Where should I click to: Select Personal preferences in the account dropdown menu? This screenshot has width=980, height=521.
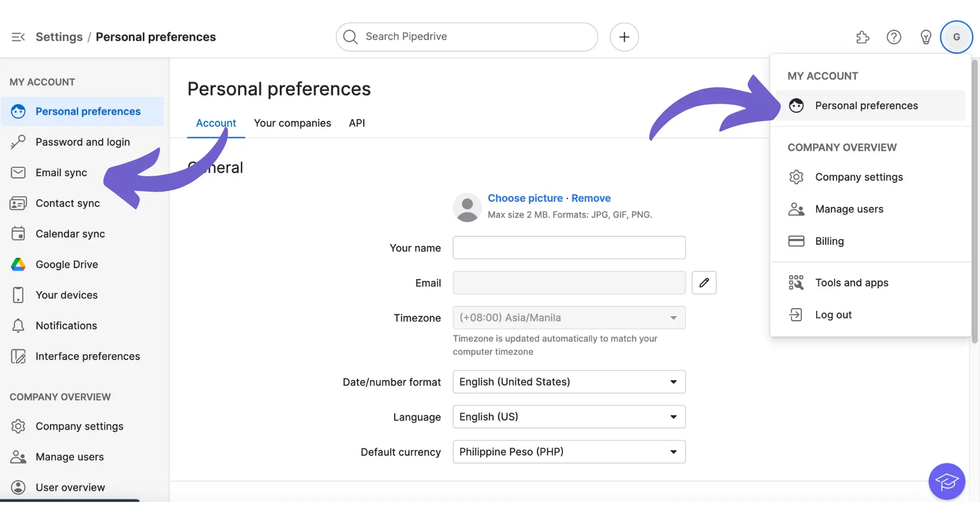click(x=870, y=106)
